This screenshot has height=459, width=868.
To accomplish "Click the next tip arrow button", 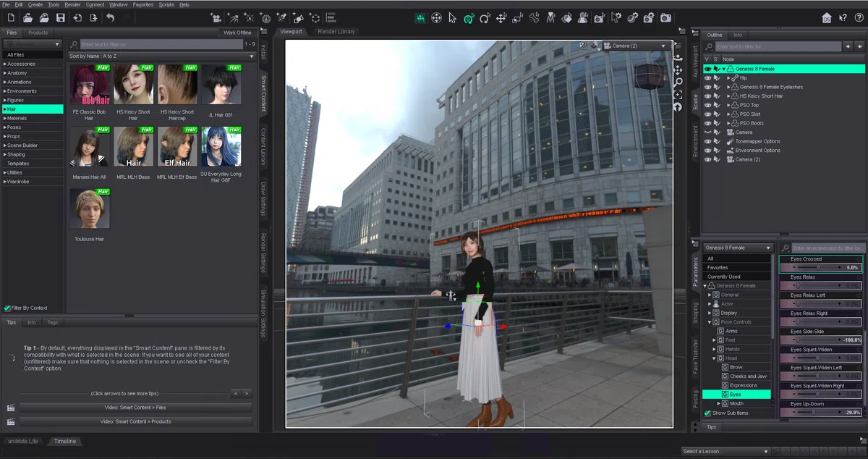I will (247, 393).
